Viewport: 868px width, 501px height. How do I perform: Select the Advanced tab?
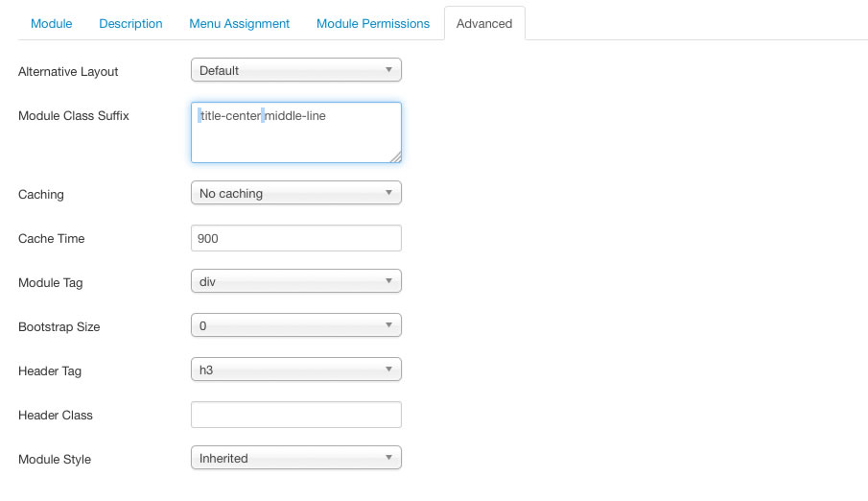[x=484, y=23]
